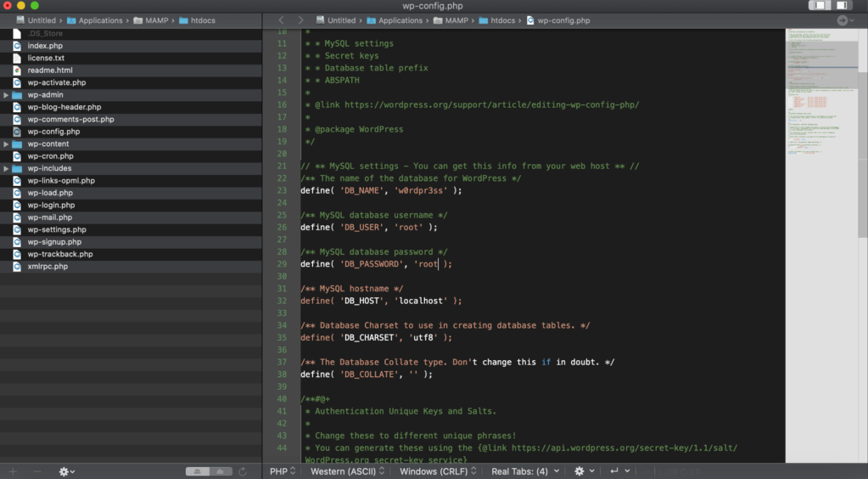This screenshot has width=868, height=479.
Task: Expand the wp-admin folder
Action: pyautogui.click(x=7, y=95)
